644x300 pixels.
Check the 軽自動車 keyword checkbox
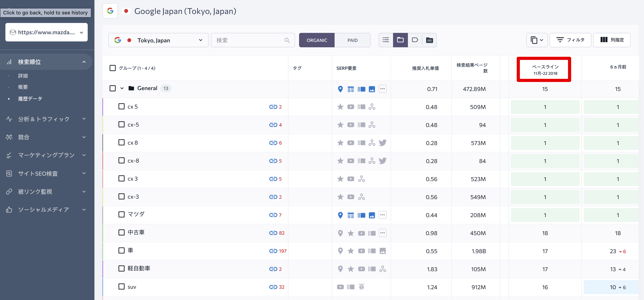click(121, 269)
